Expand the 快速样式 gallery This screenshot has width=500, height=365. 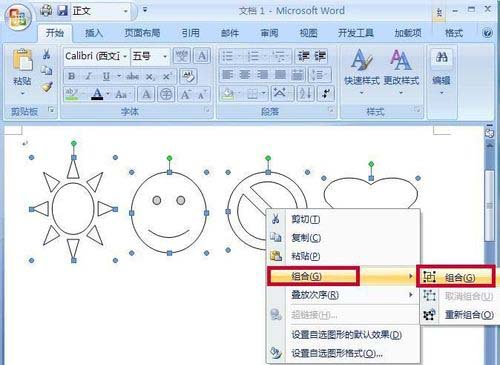(x=362, y=71)
